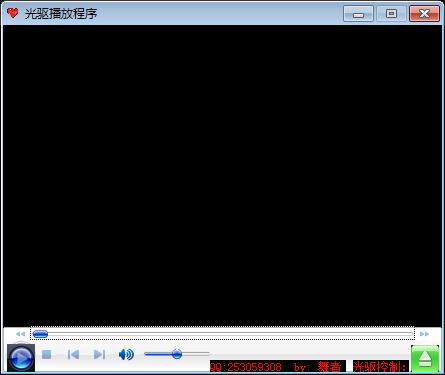Close the 光驱播放程序 window
Image resolution: width=445 pixels, height=375 pixels.
[424, 14]
